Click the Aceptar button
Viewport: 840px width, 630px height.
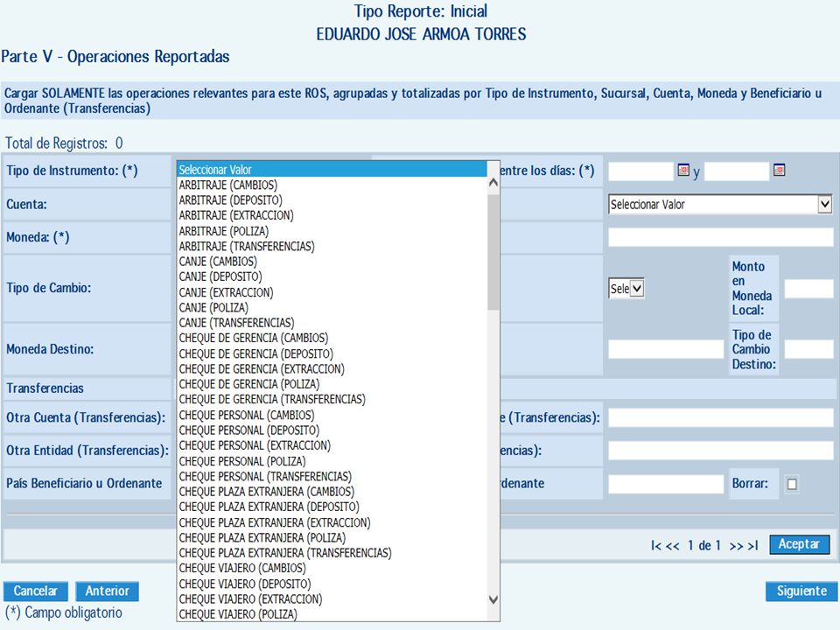click(x=799, y=544)
